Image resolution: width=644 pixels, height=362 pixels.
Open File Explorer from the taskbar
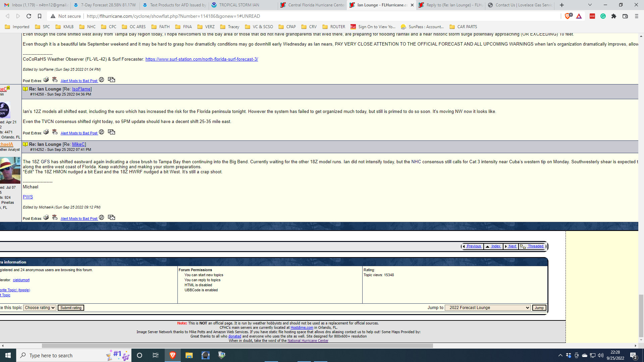tap(189, 355)
